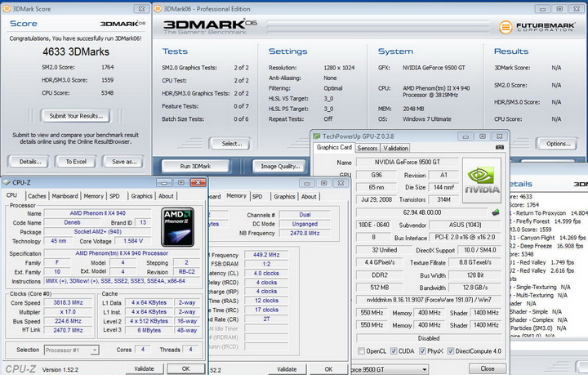Click the Futuremark orange logo icon

pyautogui.click(x=506, y=27)
